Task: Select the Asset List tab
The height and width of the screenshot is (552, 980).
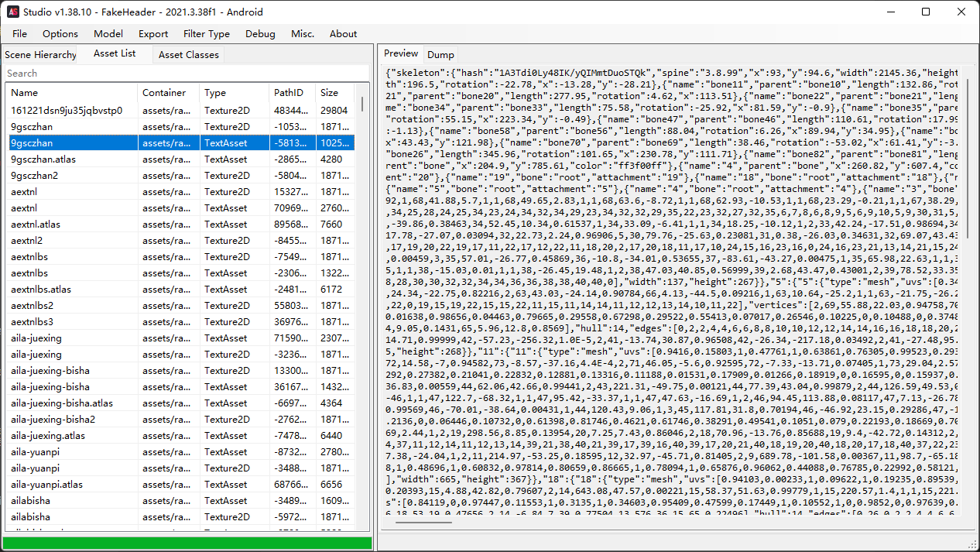Action: [x=115, y=53]
